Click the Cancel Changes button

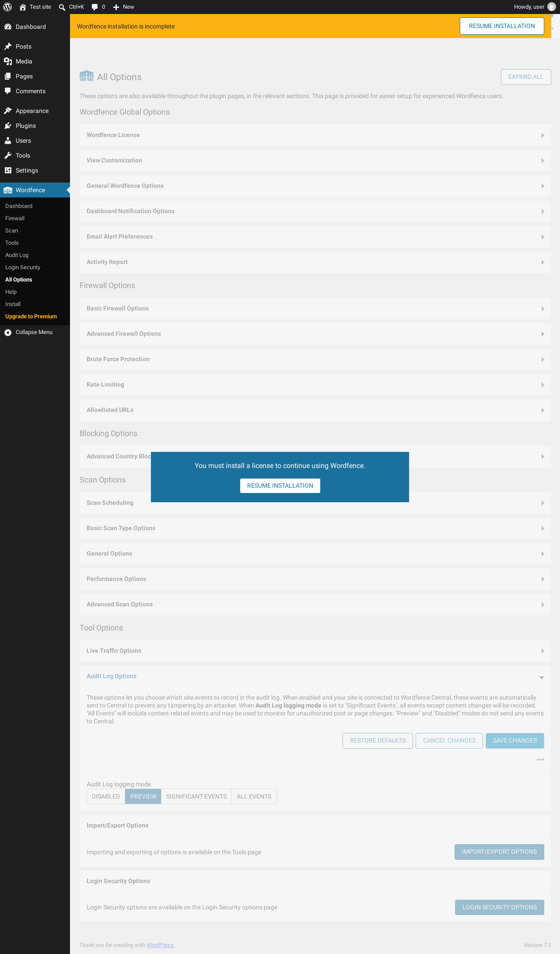pyautogui.click(x=449, y=740)
